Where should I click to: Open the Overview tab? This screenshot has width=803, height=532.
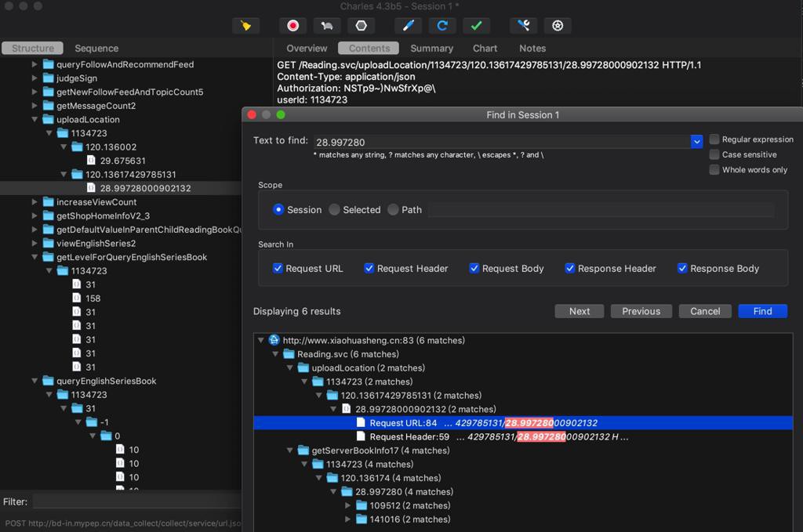click(307, 48)
